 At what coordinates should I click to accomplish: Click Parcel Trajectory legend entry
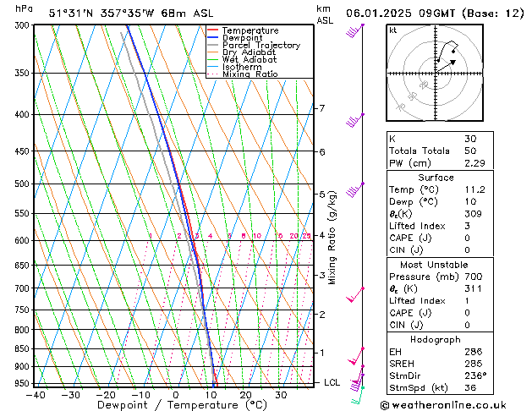click(x=261, y=45)
